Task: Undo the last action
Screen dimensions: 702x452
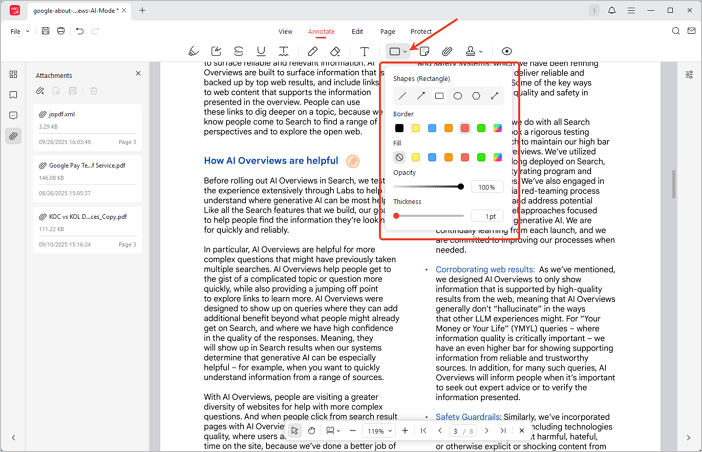Action: coord(80,31)
